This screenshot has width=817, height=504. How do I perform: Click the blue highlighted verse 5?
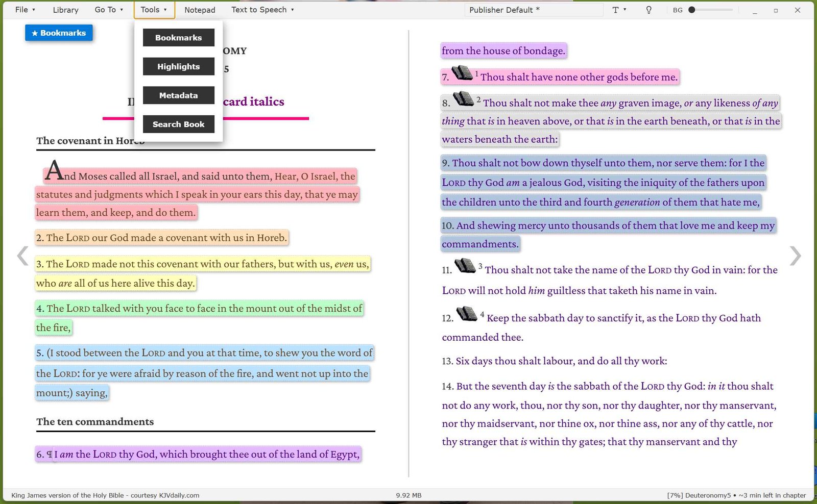pos(204,373)
